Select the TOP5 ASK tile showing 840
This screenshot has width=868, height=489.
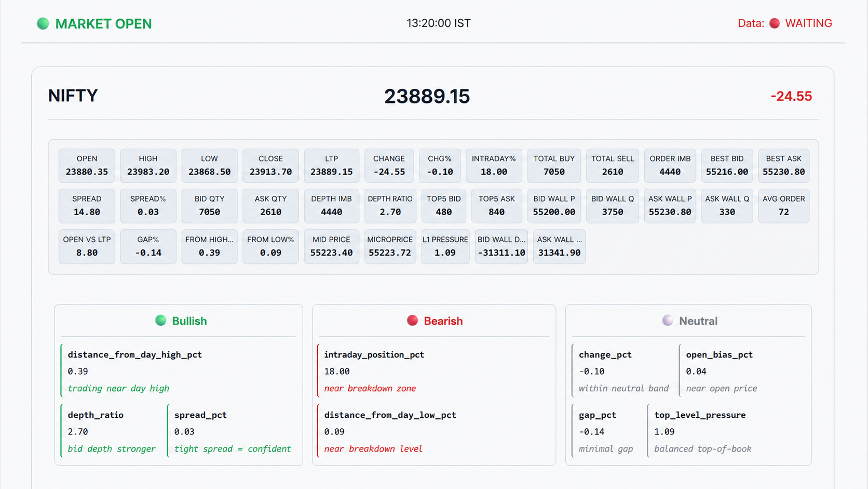[497, 206]
